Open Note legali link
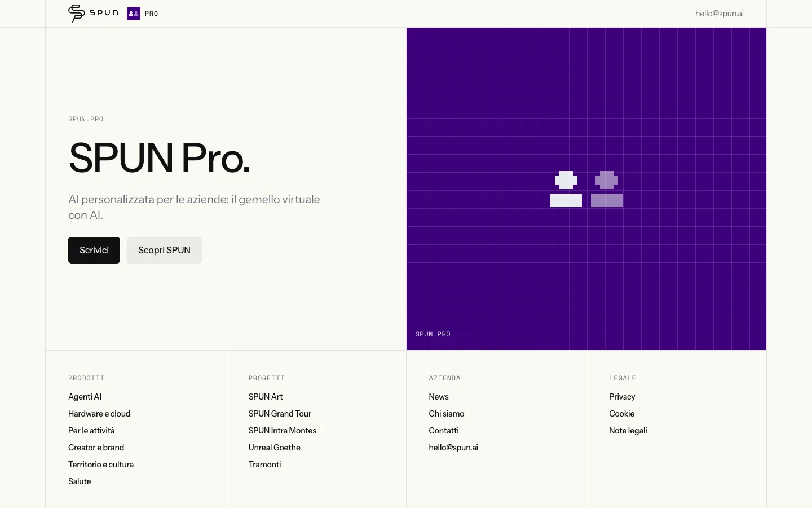The image size is (812, 508). (628, 431)
